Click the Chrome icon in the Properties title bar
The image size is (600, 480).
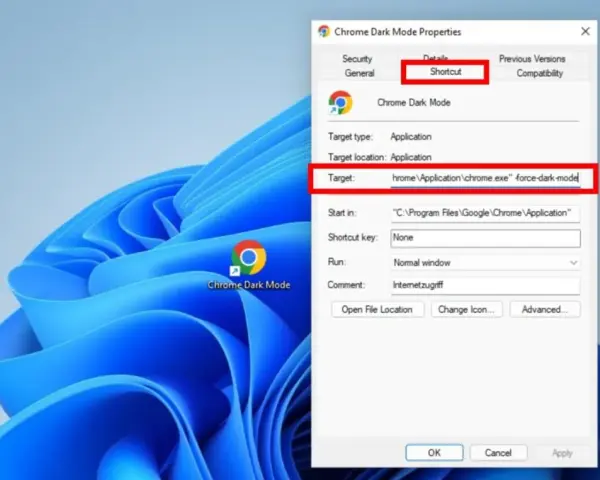(324, 31)
